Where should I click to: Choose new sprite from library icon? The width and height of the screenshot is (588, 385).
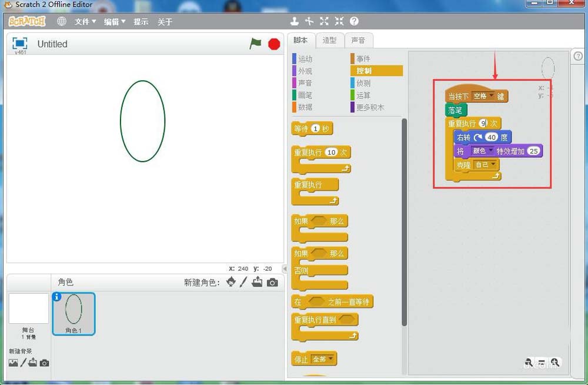(231, 282)
